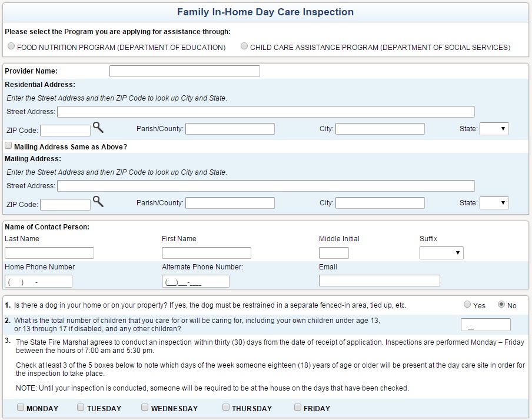
Task: Tick the Wednesday inspection day checkbox
Action: (x=145, y=407)
